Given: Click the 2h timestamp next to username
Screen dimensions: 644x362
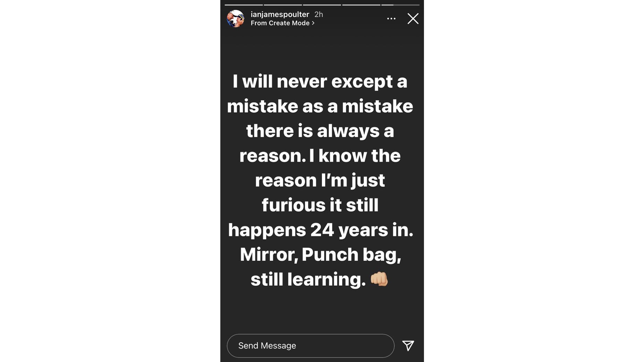Looking at the screenshot, I should 319,14.
